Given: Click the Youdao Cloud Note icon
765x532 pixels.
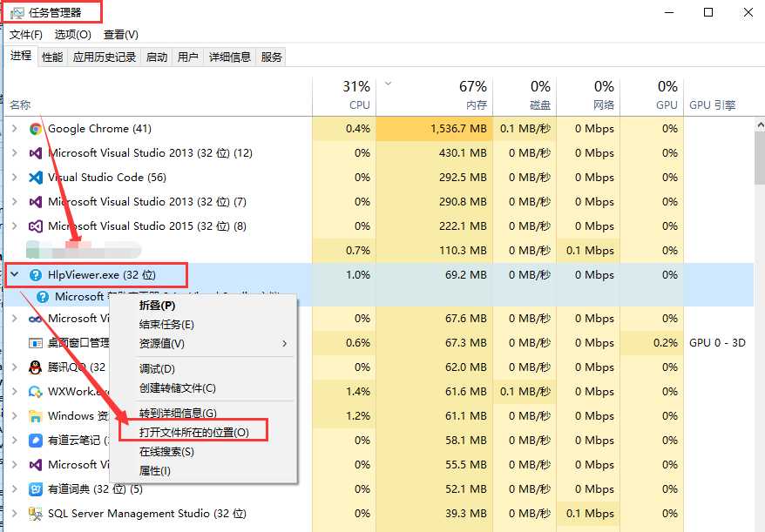Looking at the screenshot, I should (35, 441).
